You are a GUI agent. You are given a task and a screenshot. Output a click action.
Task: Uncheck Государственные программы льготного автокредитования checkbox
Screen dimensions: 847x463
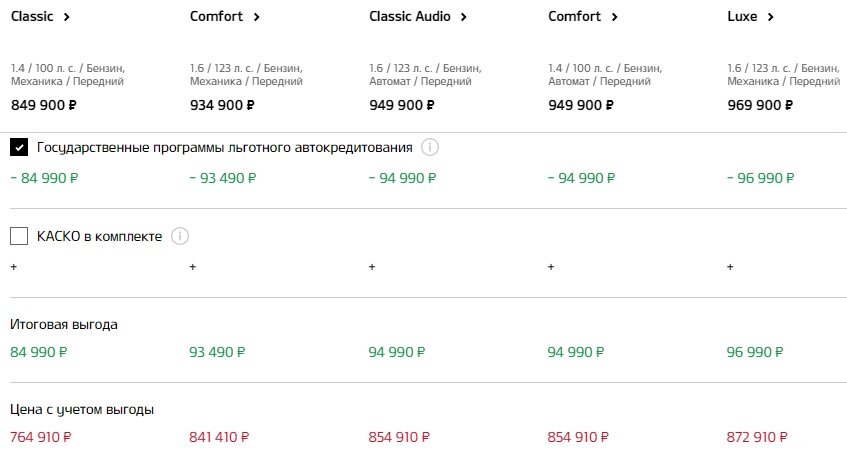click(x=19, y=147)
